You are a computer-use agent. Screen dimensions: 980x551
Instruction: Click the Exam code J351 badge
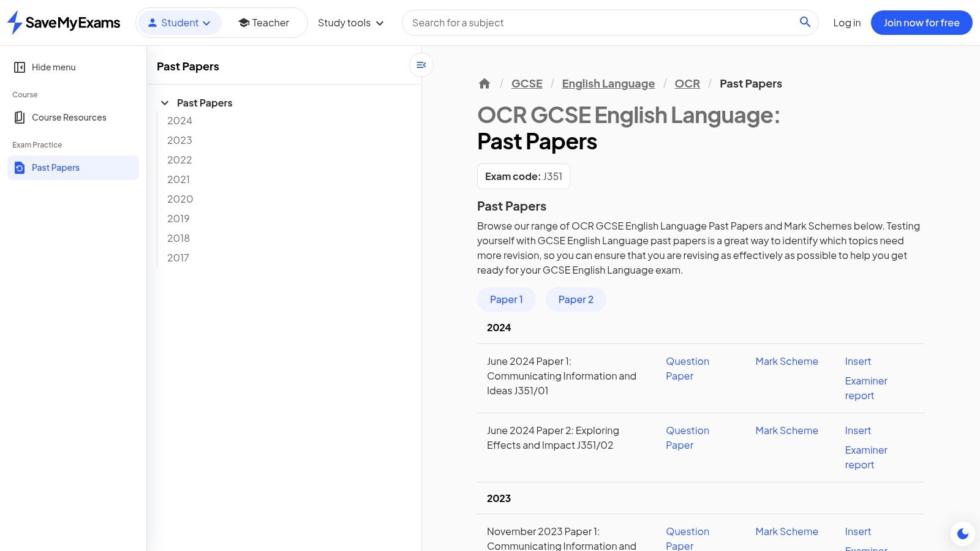[524, 176]
